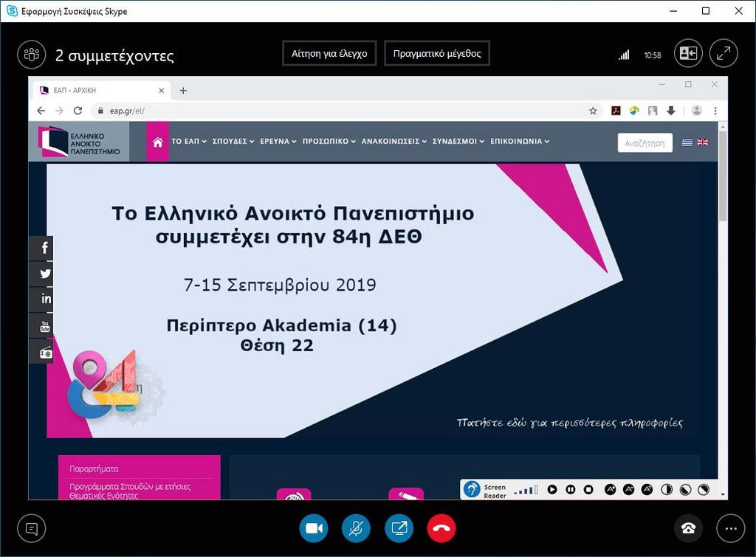
Task: Bookmark this page with the star
Action: click(593, 111)
